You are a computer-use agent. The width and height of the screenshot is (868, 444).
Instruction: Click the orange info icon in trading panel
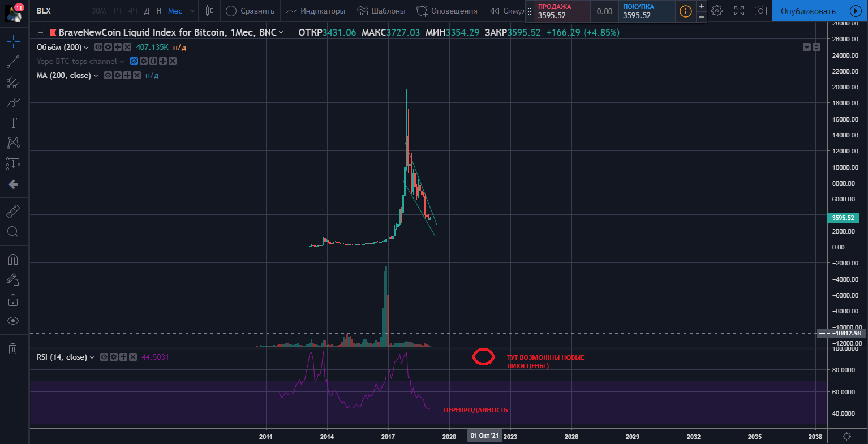(685, 11)
